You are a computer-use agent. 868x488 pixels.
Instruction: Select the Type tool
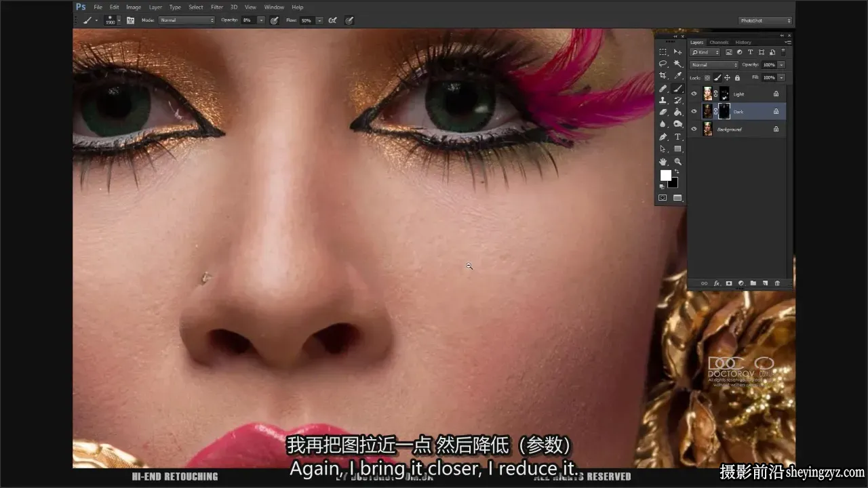click(677, 136)
